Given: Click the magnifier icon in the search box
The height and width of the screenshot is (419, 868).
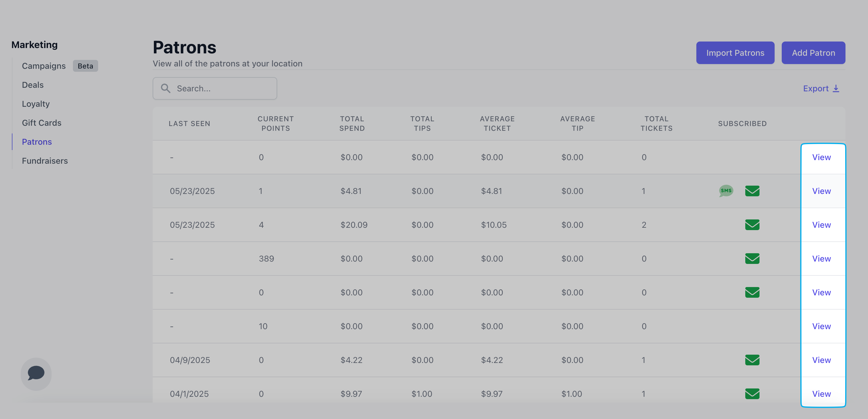Looking at the screenshot, I should (165, 88).
